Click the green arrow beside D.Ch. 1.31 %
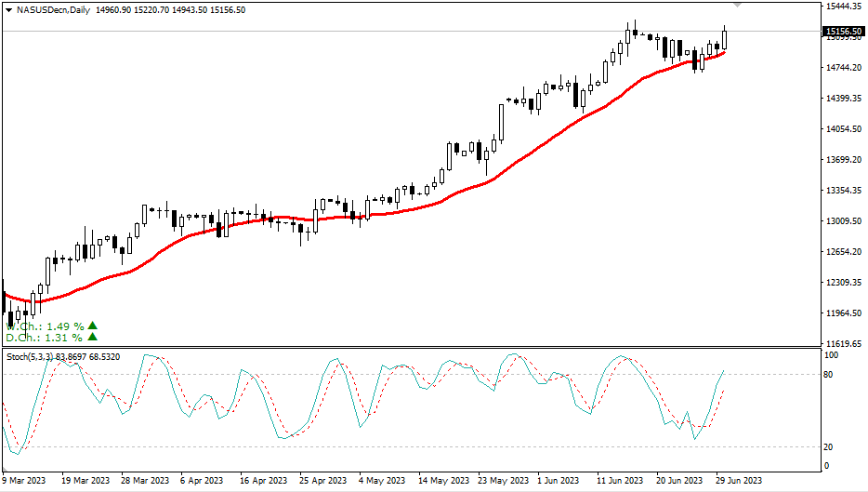Viewport: 868px width, 492px height. click(92, 337)
